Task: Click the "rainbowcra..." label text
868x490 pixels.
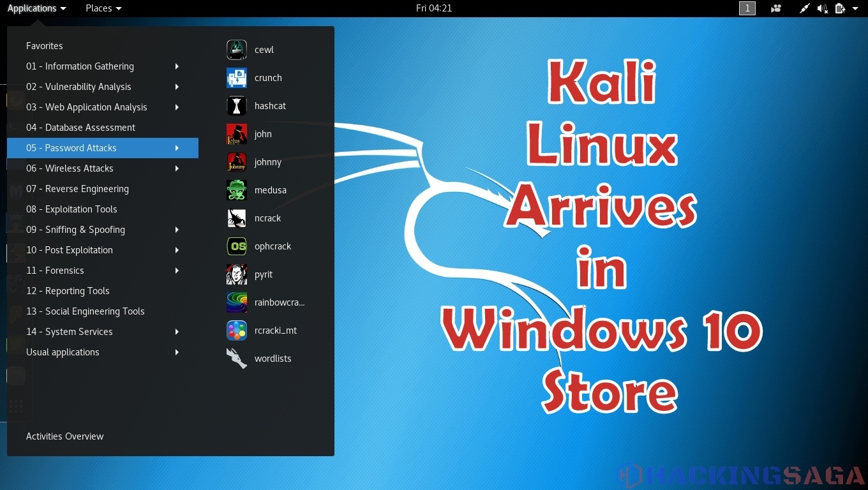Action: pos(280,302)
